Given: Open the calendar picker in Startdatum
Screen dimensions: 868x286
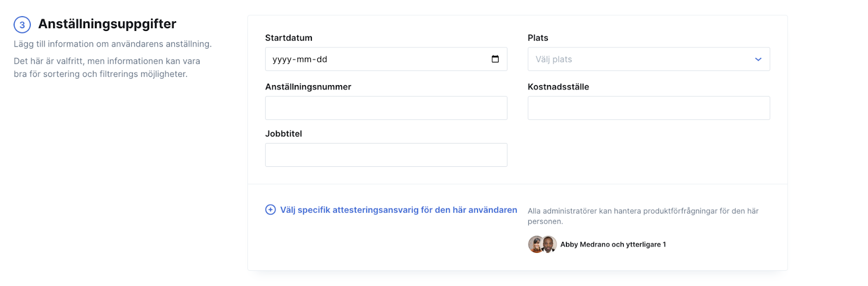Looking at the screenshot, I should 495,59.
